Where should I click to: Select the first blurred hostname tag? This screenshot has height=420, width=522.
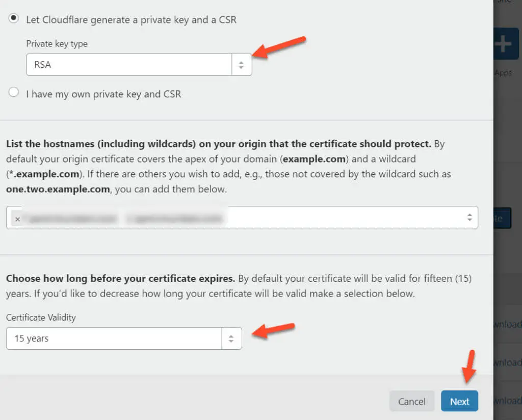click(x=72, y=219)
